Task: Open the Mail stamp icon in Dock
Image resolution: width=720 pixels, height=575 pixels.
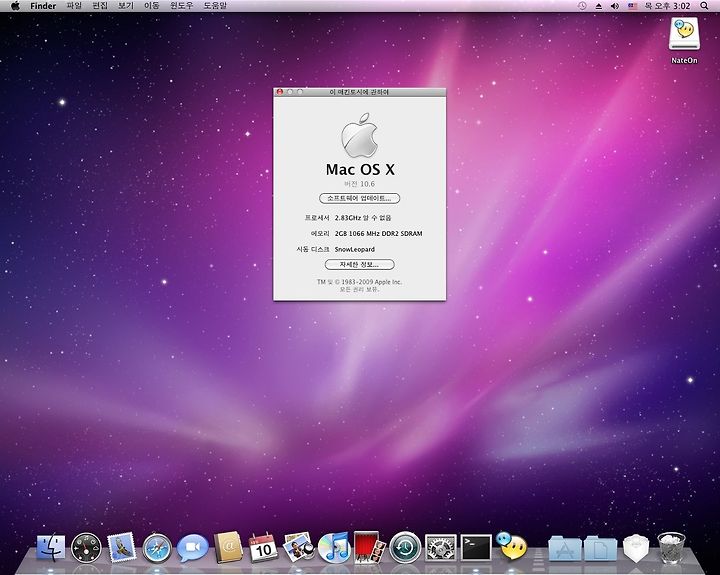Action: click(x=121, y=547)
